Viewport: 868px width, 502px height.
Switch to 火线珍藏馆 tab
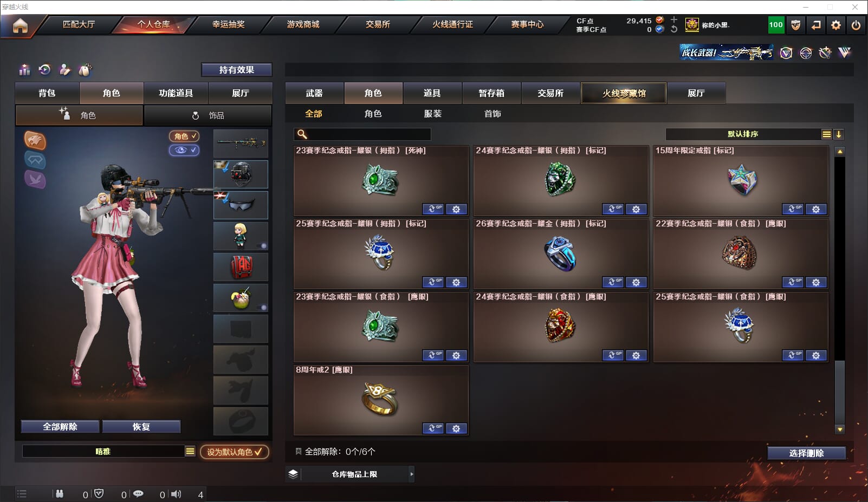tap(624, 93)
